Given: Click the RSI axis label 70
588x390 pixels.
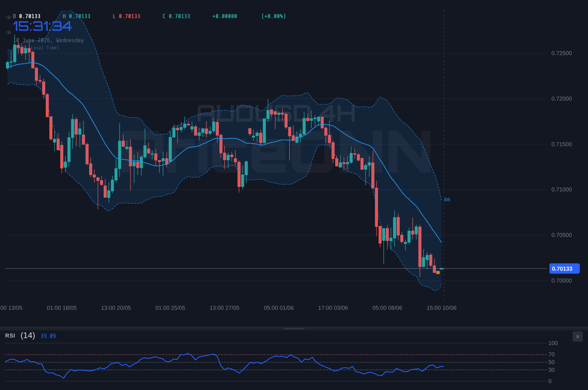Looking at the screenshot, I should pyautogui.click(x=551, y=354).
